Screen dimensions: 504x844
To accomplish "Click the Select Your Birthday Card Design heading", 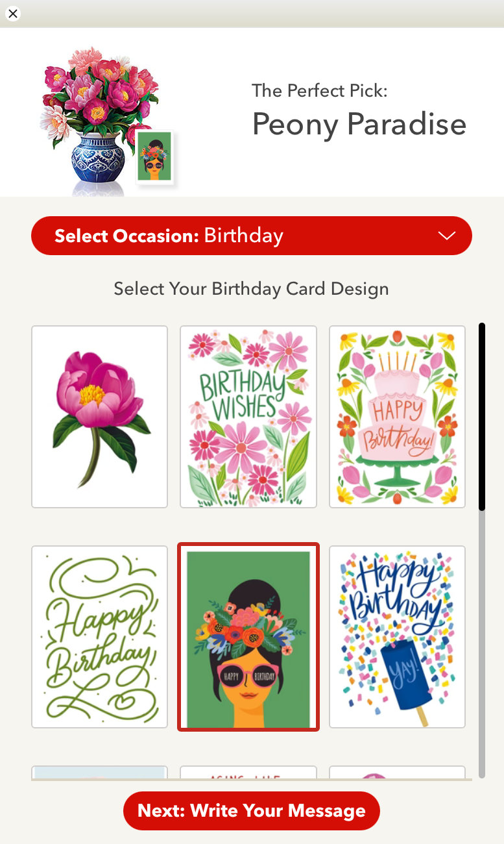I will coord(252,289).
